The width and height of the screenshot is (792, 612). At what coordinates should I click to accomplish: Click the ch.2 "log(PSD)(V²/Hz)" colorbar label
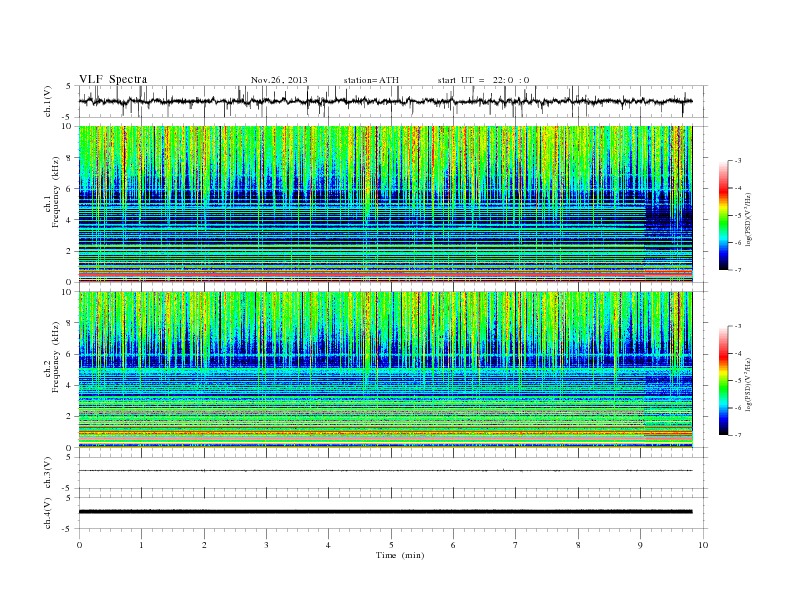tap(748, 384)
